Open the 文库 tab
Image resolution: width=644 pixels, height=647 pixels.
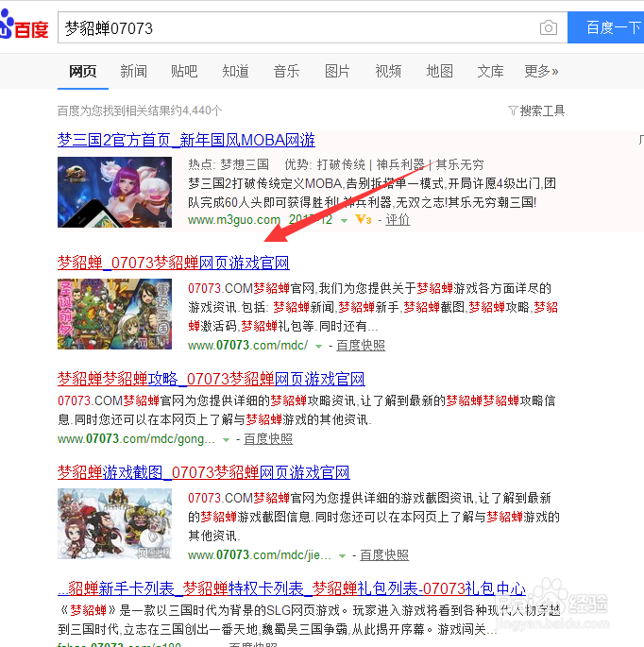(x=490, y=72)
